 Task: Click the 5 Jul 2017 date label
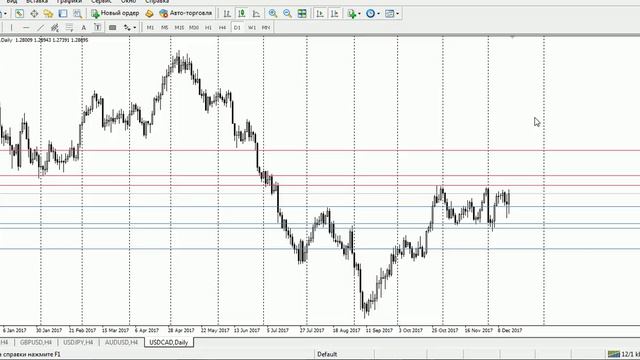tap(278, 330)
